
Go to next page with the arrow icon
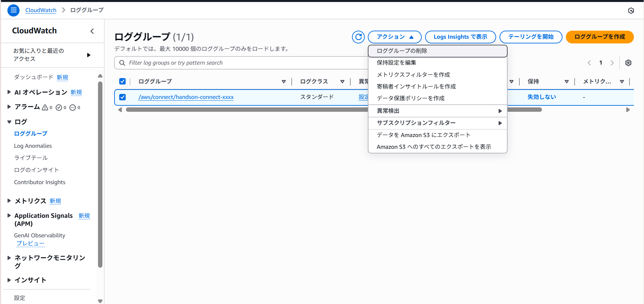pos(612,63)
